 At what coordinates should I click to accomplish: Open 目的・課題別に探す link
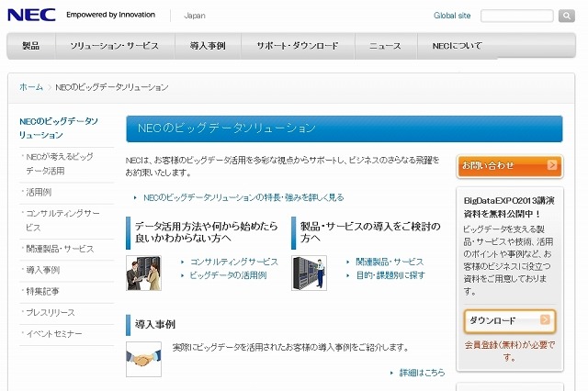coord(390,275)
